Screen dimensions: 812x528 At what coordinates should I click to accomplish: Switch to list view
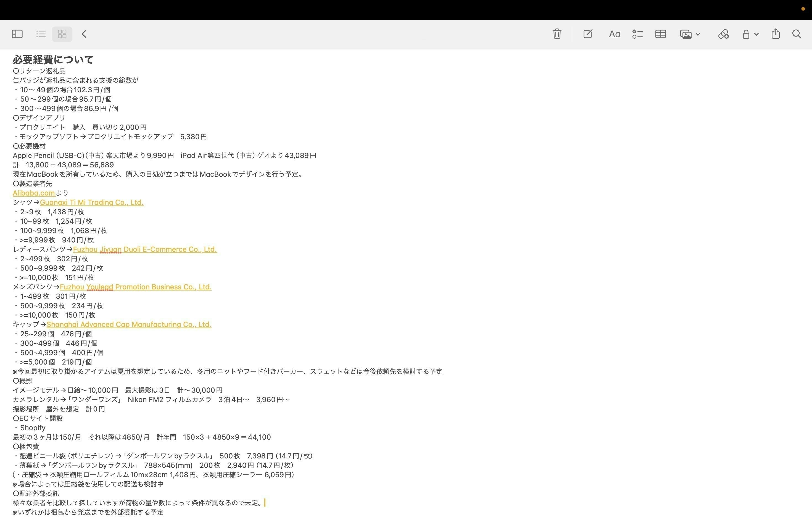41,34
